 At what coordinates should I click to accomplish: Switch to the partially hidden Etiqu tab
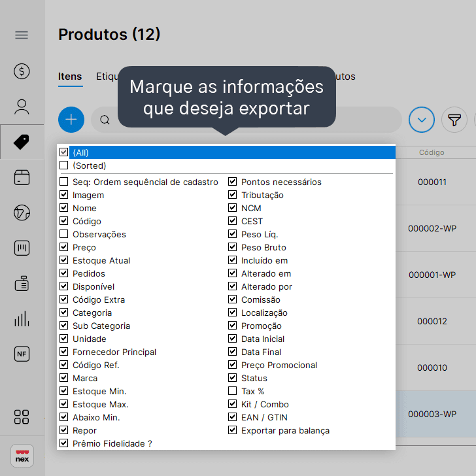(x=107, y=76)
